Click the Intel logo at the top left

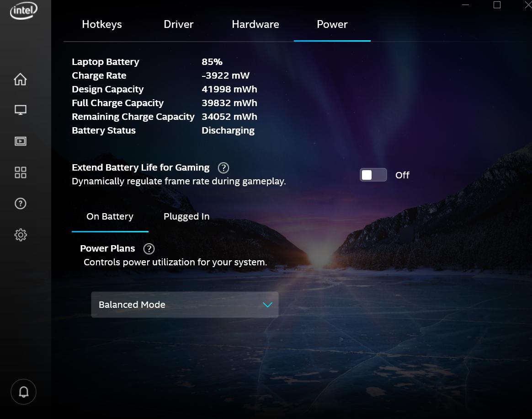23,11
